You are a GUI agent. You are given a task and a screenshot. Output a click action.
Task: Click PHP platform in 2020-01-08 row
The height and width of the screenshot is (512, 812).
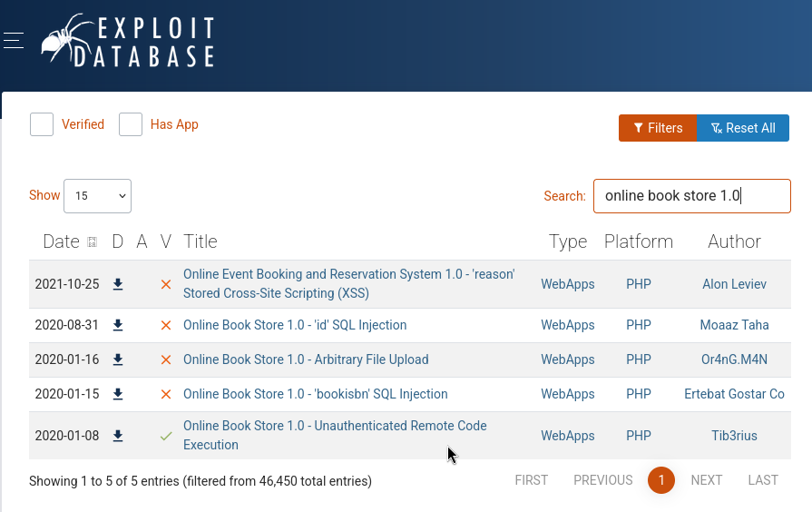coord(639,436)
